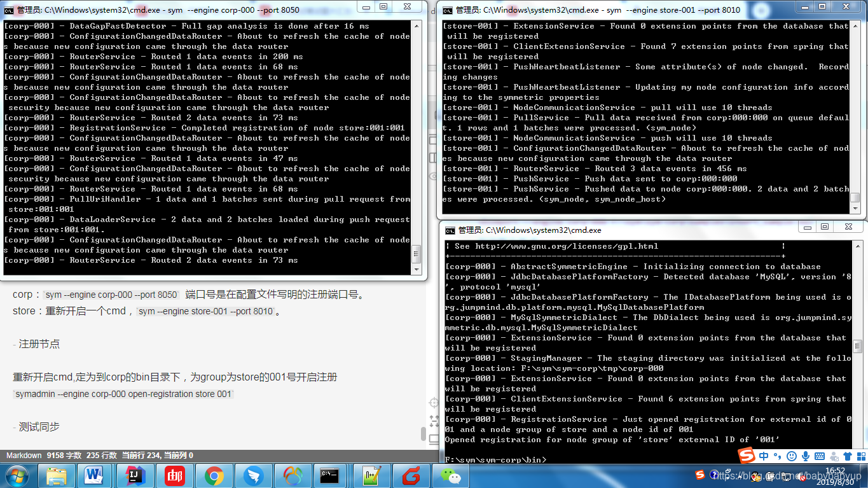Click up arrow of bottom-right cmd window scrollbar
Image resolution: width=868 pixels, height=488 pixels.
857,246
